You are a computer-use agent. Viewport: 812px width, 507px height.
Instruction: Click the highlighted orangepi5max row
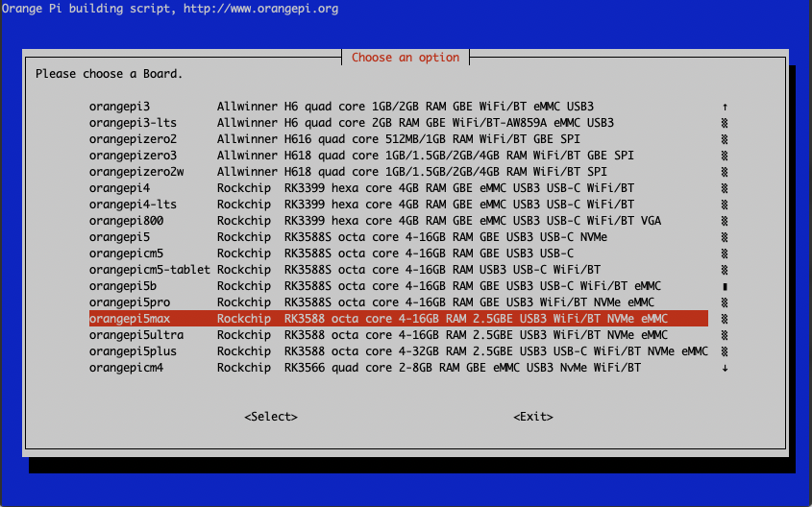pos(398,319)
